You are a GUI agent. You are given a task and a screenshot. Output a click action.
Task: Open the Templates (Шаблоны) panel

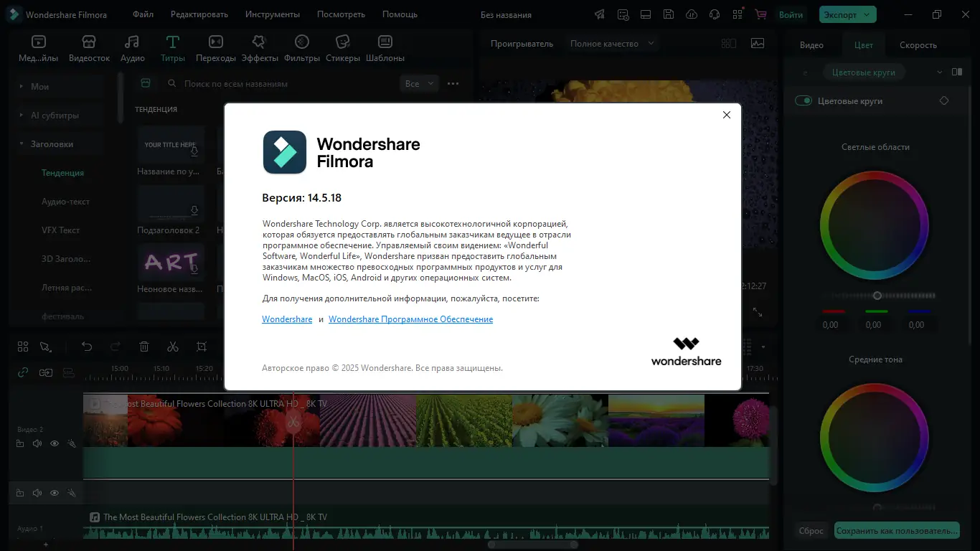(x=385, y=48)
